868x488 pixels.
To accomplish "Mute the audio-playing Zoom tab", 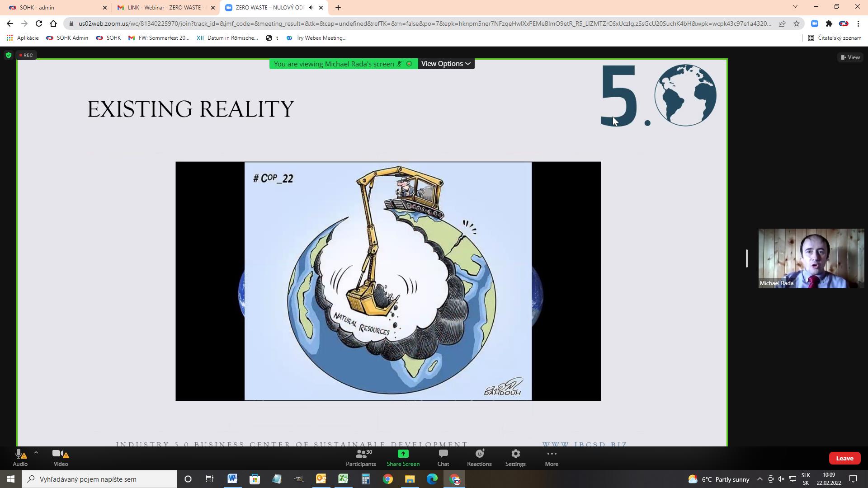I will [311, 8].
